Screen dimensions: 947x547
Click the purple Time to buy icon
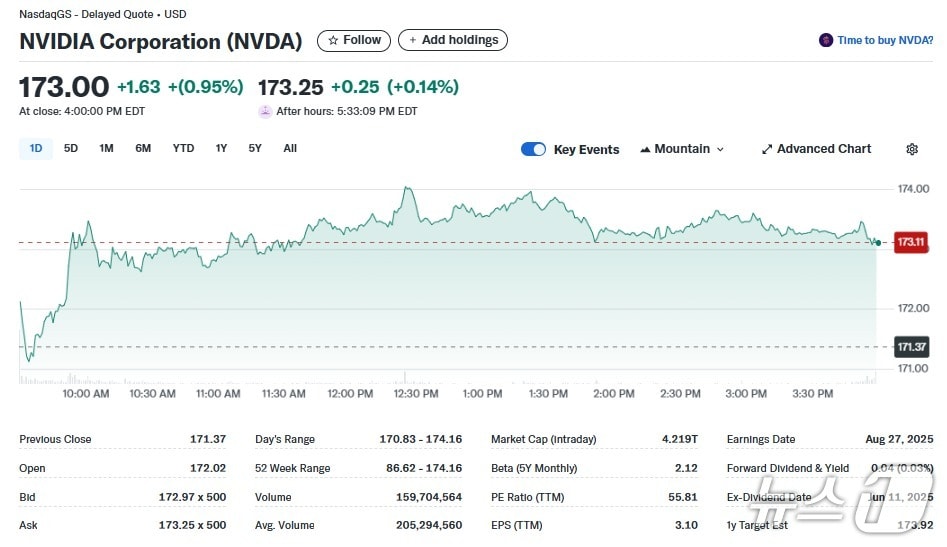tap(825, 41)
